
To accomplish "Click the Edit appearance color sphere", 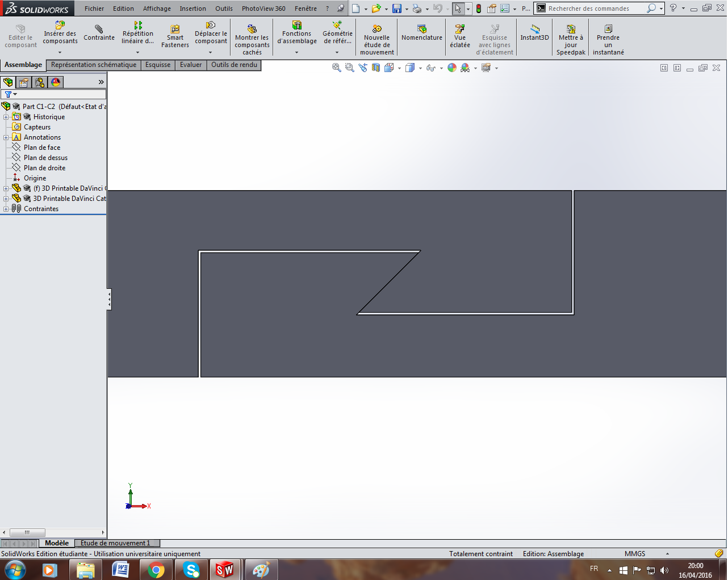I will tap(452, 68).
